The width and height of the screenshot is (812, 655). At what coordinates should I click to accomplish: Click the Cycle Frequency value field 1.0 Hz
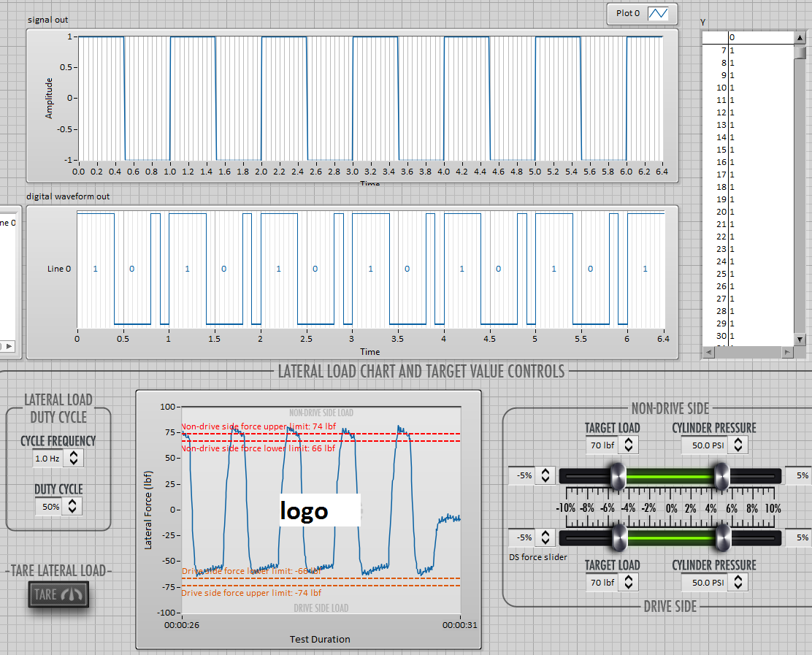tap(47, 459)
